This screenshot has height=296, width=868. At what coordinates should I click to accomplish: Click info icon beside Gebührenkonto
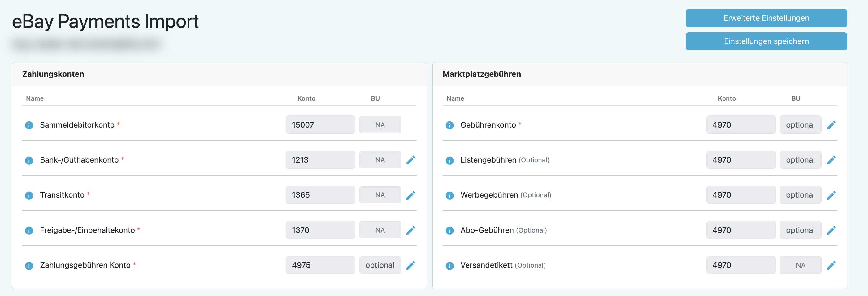coord(449,125)
